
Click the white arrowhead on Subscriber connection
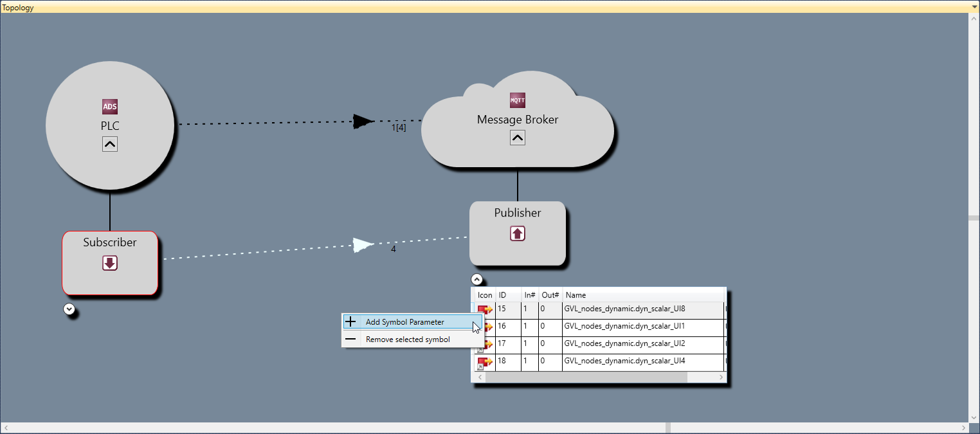[363, 245]
